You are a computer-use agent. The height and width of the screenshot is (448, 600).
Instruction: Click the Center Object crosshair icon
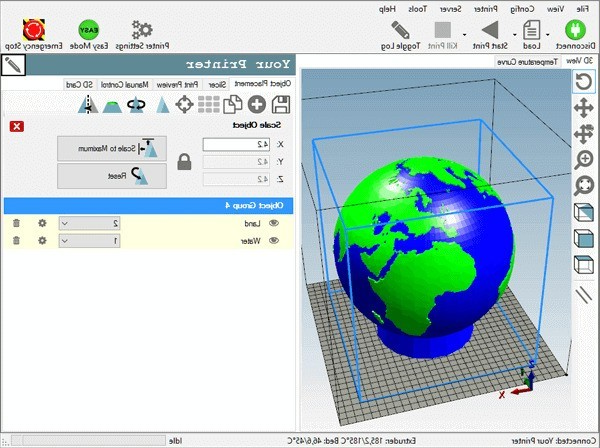(x=185, y=104)
